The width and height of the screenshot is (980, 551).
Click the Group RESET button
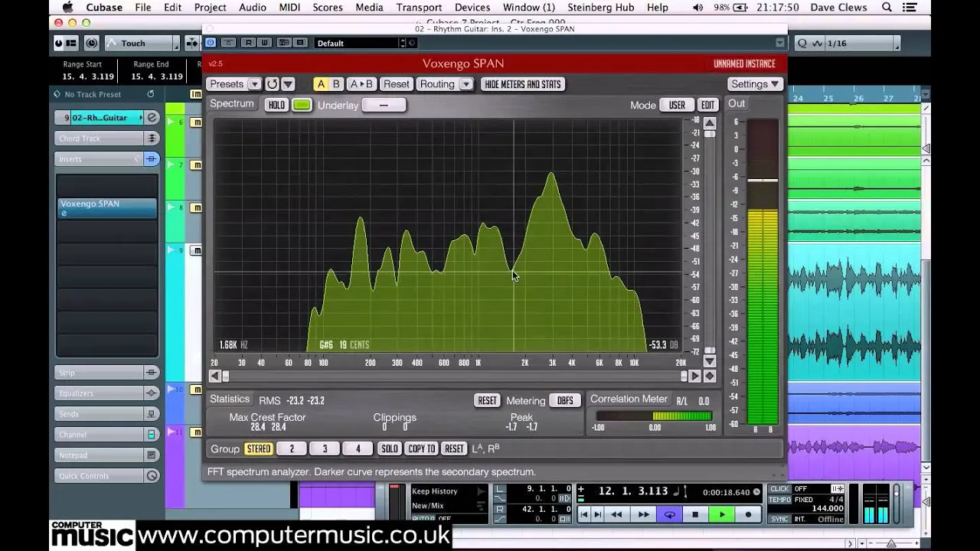(x=454, y=449)
